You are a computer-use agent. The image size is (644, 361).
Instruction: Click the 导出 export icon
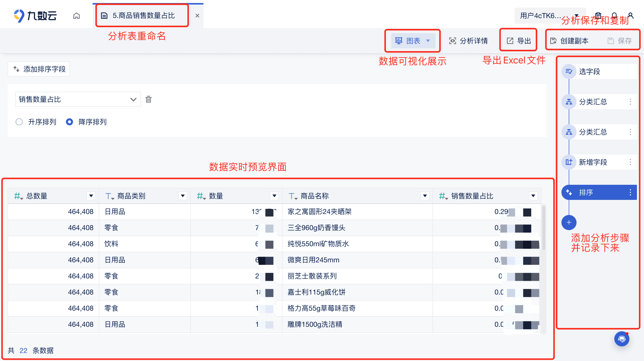510,41
